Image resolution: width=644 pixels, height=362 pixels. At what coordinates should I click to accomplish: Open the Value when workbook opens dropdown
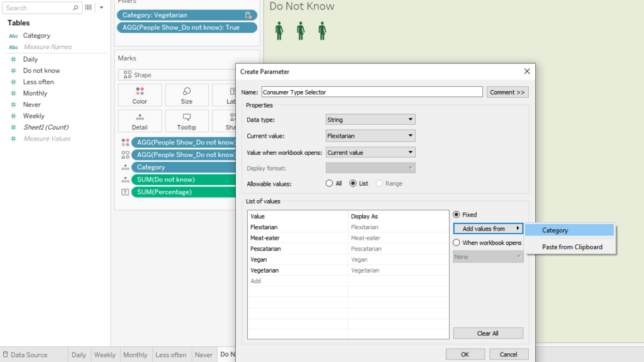(370, 152)
